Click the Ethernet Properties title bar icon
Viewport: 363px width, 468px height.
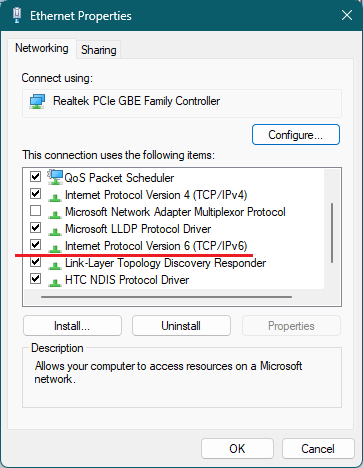click(x=17, y=15)
